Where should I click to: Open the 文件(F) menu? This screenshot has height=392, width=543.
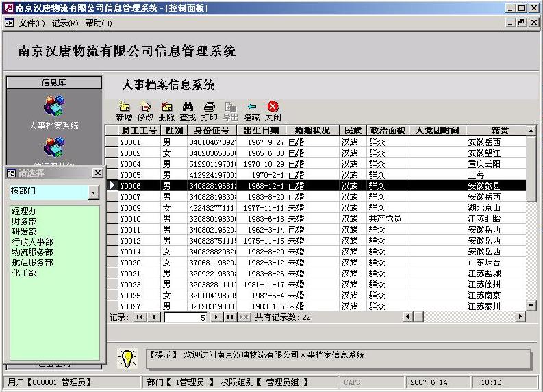[x=31, y=23]
